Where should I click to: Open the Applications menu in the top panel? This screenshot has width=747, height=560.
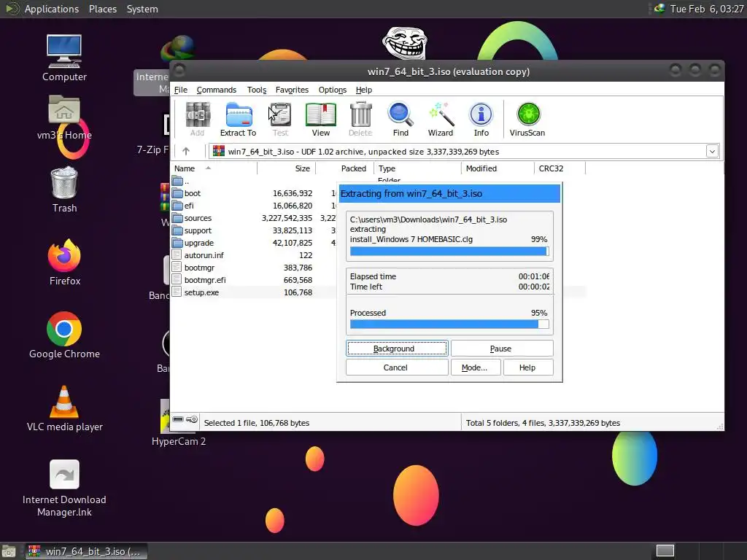(52, 9)
